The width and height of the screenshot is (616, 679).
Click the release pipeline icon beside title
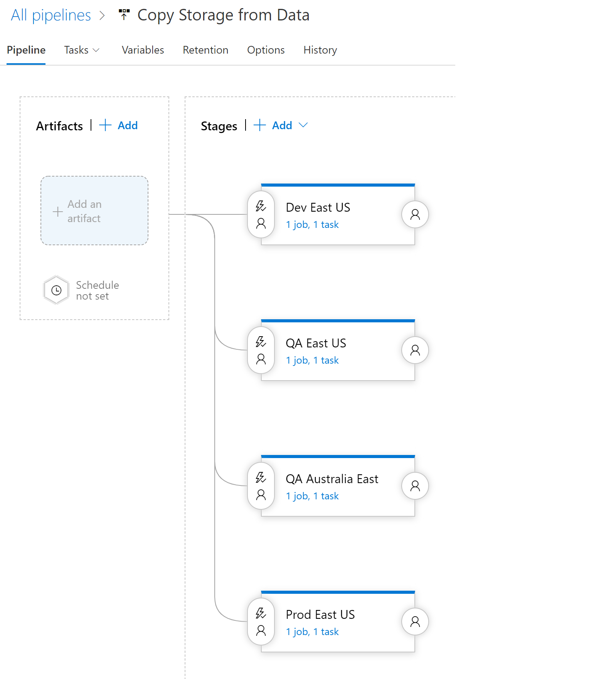pos(124,15)
